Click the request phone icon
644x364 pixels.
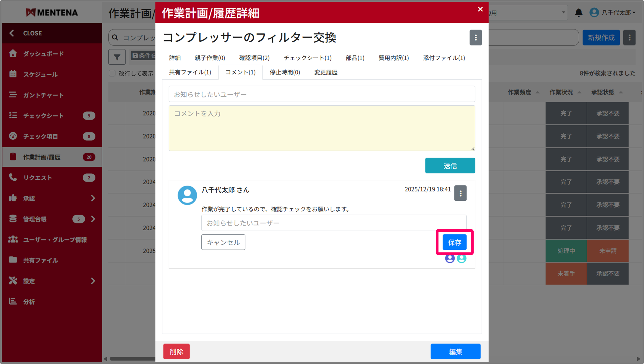pos(13,177)
